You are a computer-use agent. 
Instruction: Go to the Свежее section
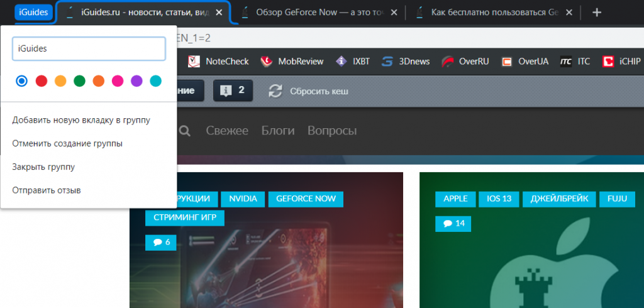[227, 131]
